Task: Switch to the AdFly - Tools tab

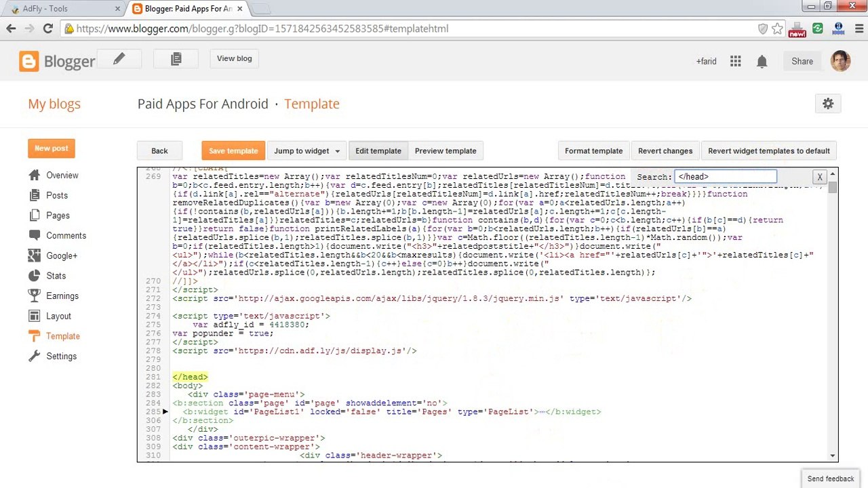Action: coord(63,9)
